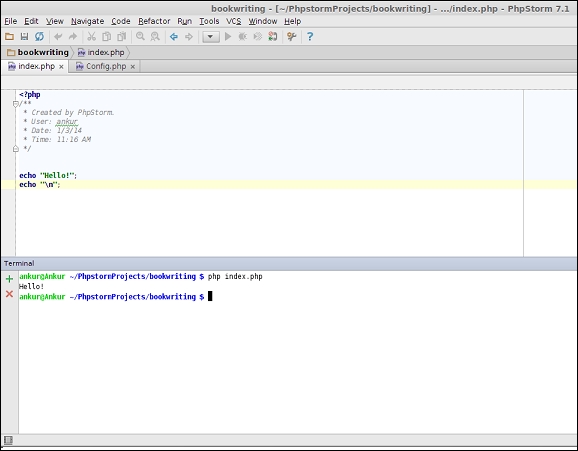578x451 pixels.
Task: Open the Refactor menu
Action: 154,21
